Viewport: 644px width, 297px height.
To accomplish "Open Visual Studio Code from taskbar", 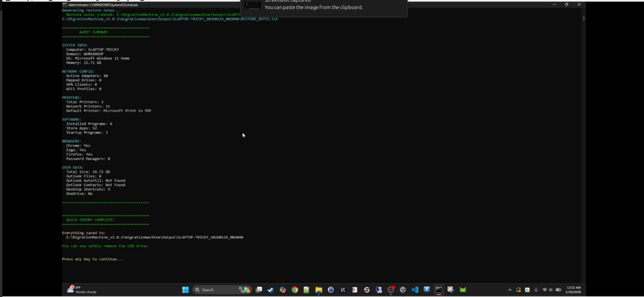I will (415, 289).
